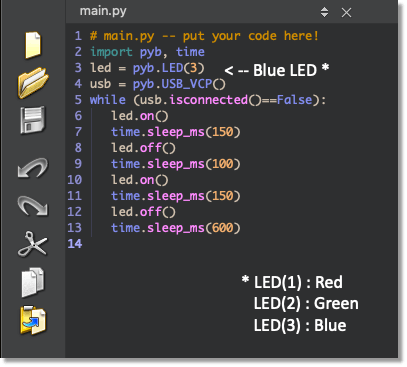Close the main.py editor tab
Image resolution: width=407 pixels, height=367 pixels.
pos(346,13)
